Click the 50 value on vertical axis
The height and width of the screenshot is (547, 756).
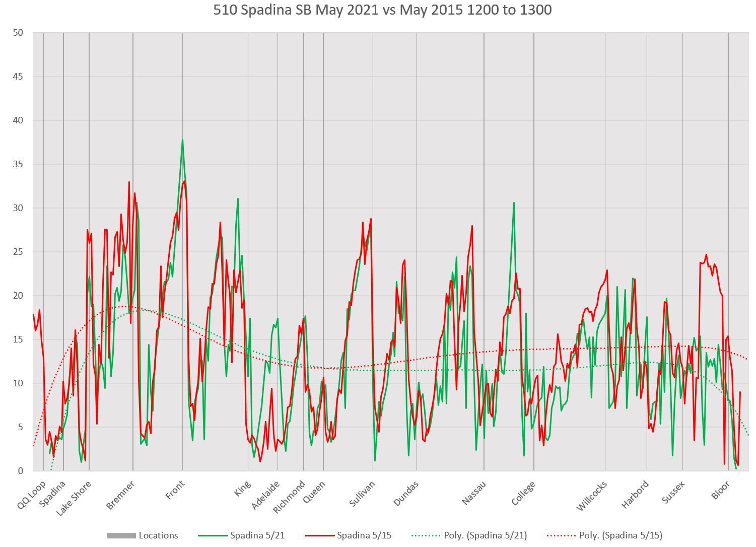18,33
